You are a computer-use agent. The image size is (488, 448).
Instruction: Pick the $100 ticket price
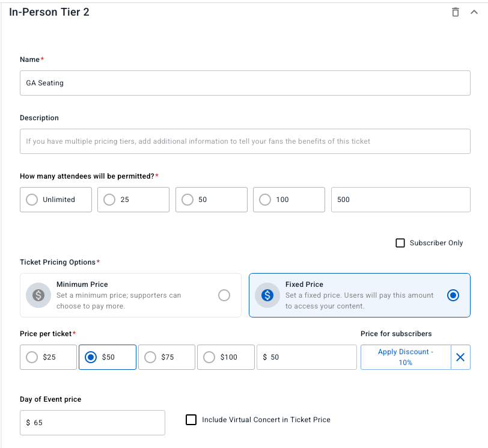tap(209, 357)
